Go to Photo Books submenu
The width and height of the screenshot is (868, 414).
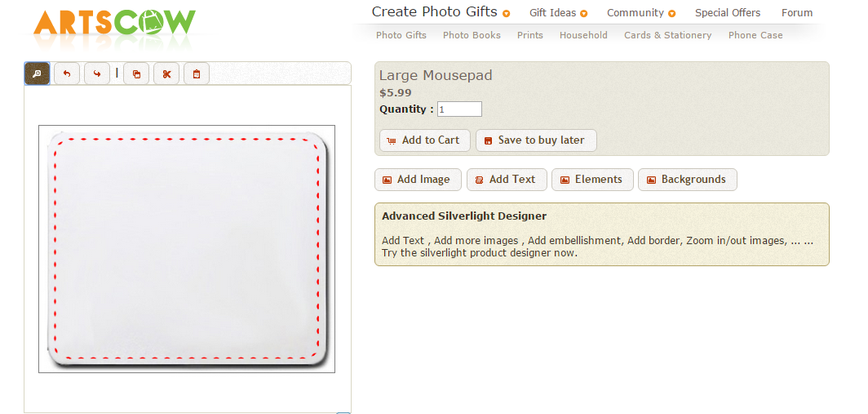(472, 35)
